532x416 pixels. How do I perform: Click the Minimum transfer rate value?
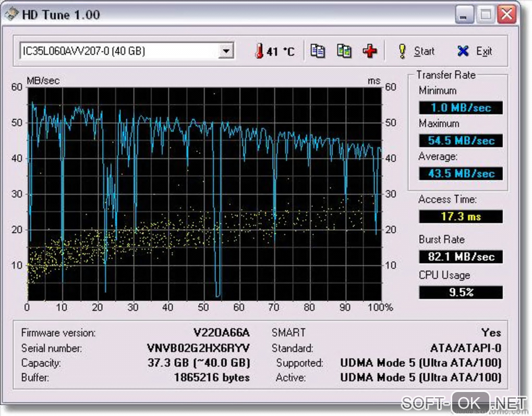461,108
